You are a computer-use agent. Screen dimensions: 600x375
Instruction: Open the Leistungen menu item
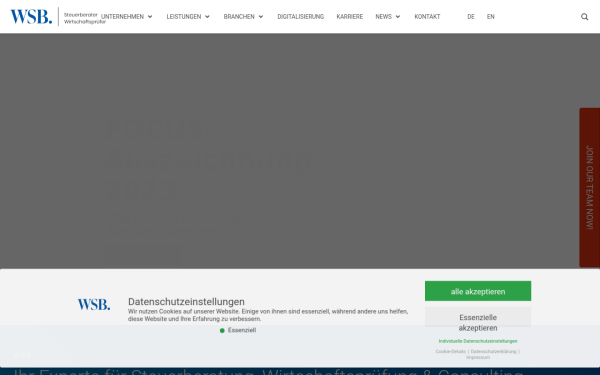(184, 16)
